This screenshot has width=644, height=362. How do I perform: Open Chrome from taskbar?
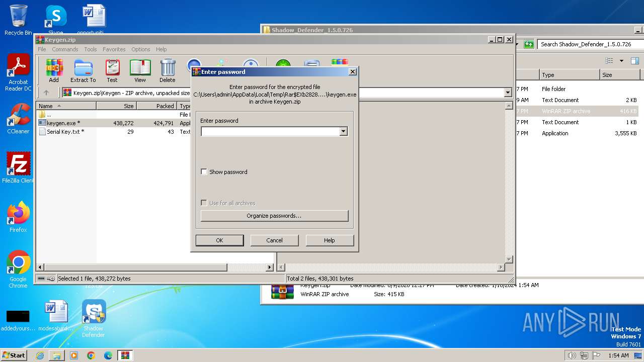[91, 355]
